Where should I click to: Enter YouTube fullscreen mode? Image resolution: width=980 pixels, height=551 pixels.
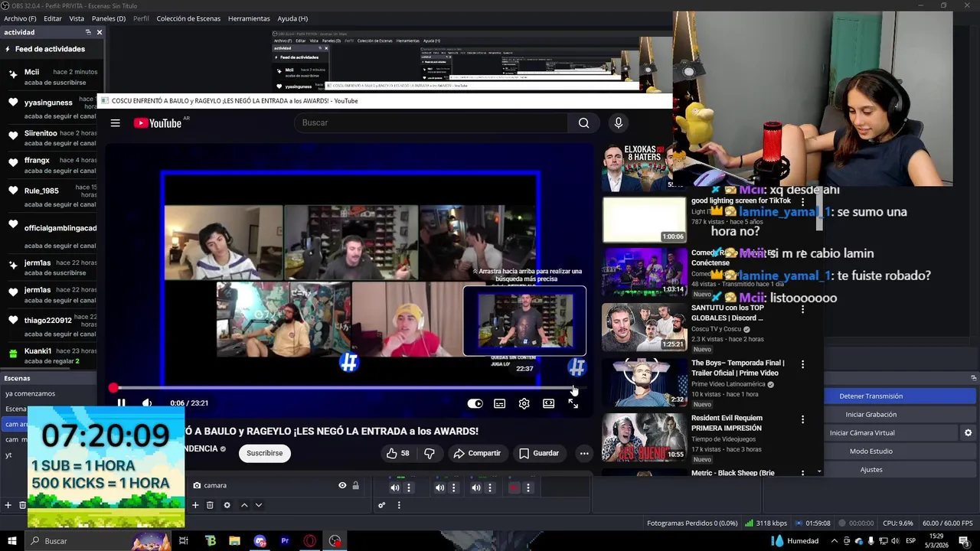pos(573,403)
